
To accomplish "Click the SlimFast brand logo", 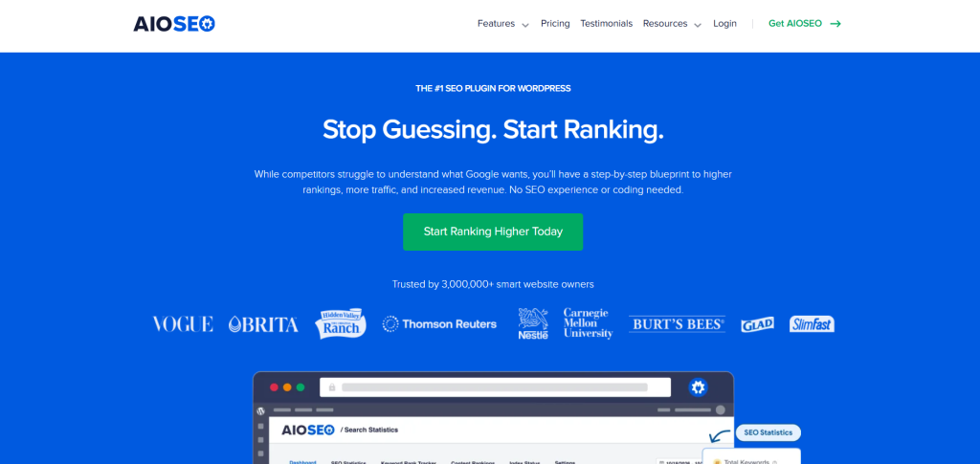I will click(x=812, y=324).
